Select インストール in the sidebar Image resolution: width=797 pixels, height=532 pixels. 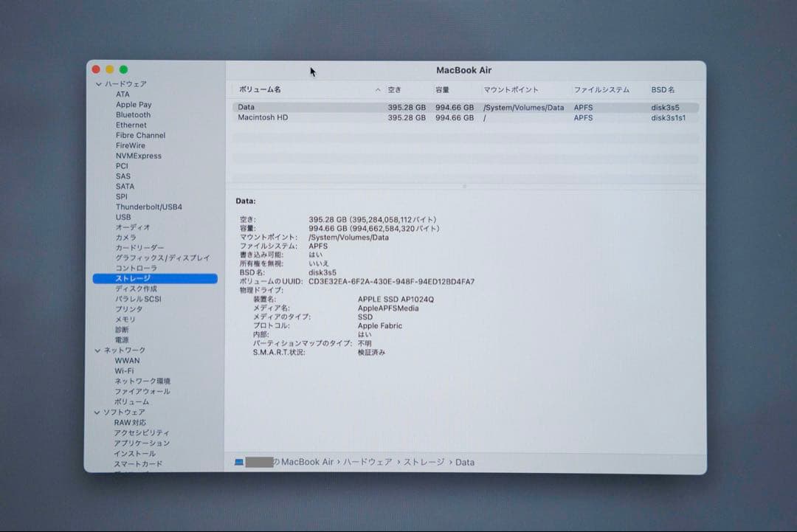click(x=135, y=453)
